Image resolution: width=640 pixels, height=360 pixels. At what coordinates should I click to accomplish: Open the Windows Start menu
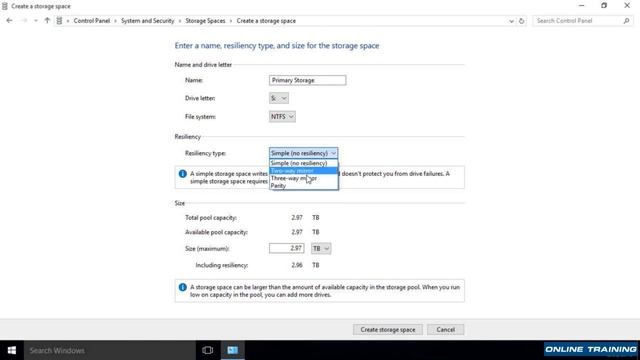[11, 350]
